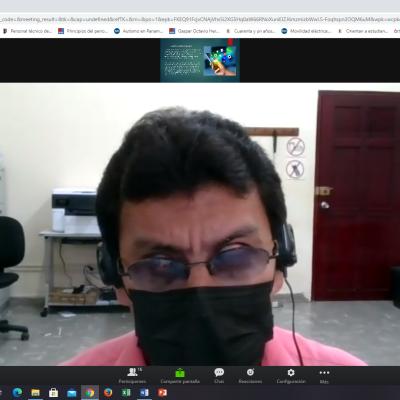Open 'Cuarenta y un años...' bookmark

[x=251, y=31]
